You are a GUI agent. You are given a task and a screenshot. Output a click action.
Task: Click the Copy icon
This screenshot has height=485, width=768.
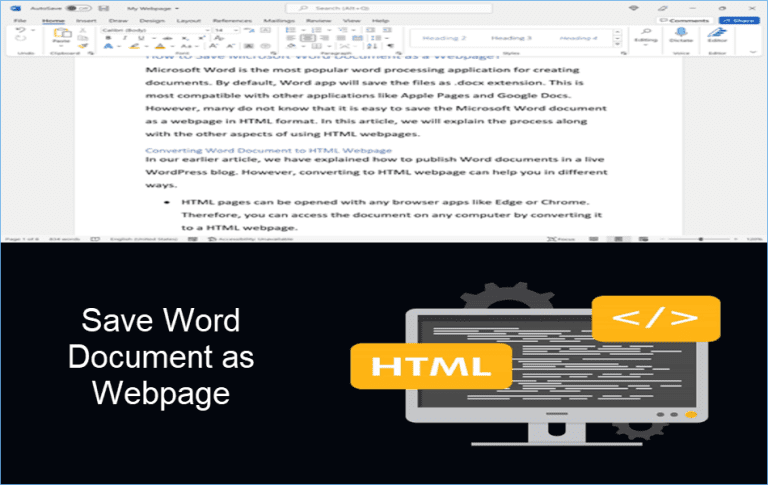click(x=83, y=38)
